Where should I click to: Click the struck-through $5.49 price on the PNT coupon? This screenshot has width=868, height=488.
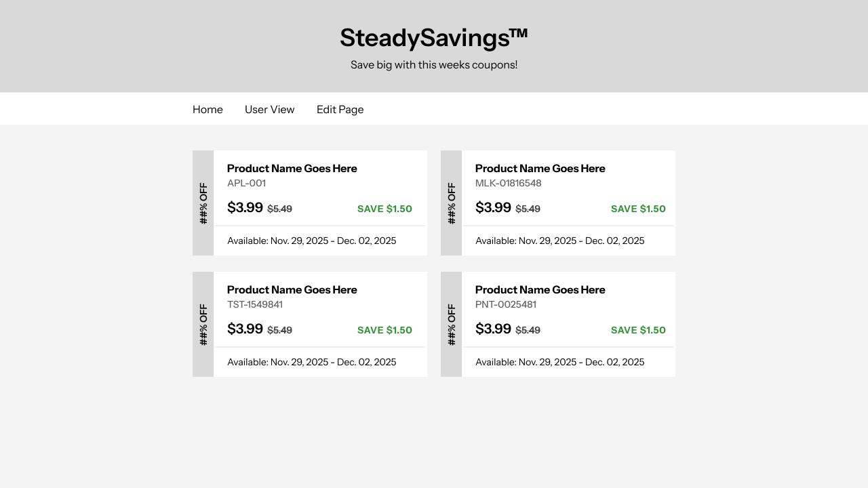526,330
